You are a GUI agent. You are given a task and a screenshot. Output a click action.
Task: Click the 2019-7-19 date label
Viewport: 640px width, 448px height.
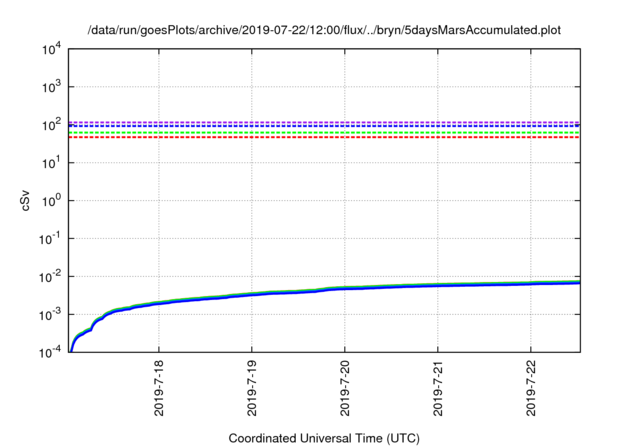[251, 388]
